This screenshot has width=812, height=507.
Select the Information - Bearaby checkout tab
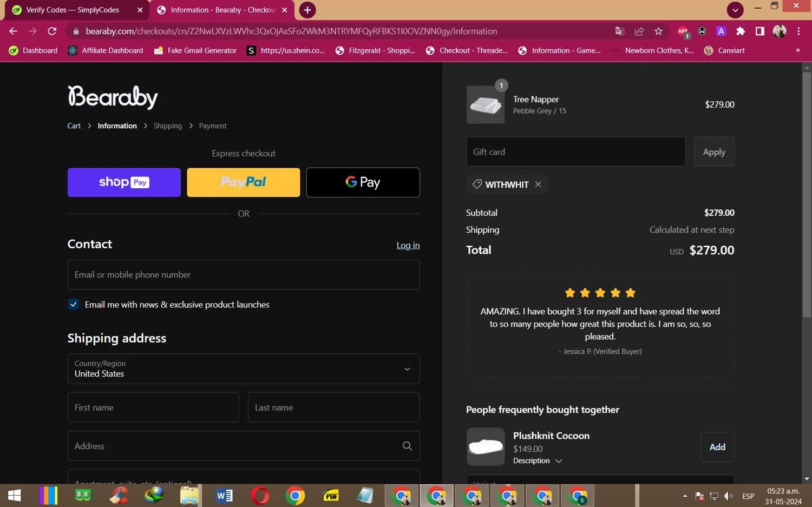pyautogui.click(x=222, y=10)
